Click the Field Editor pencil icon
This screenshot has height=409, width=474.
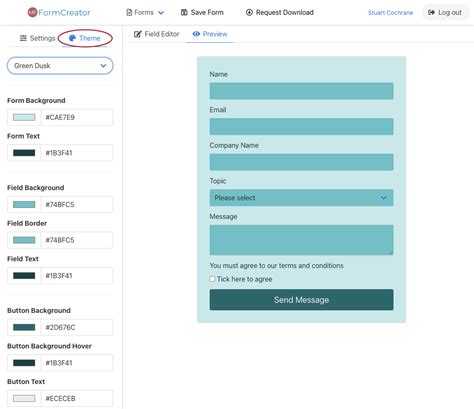pos(138,34)
